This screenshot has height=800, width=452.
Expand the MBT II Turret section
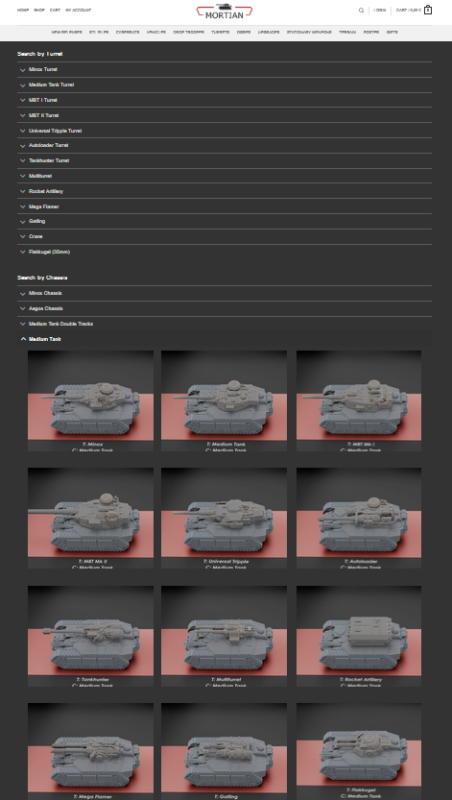pyautogui.click(x=224, y=115)
